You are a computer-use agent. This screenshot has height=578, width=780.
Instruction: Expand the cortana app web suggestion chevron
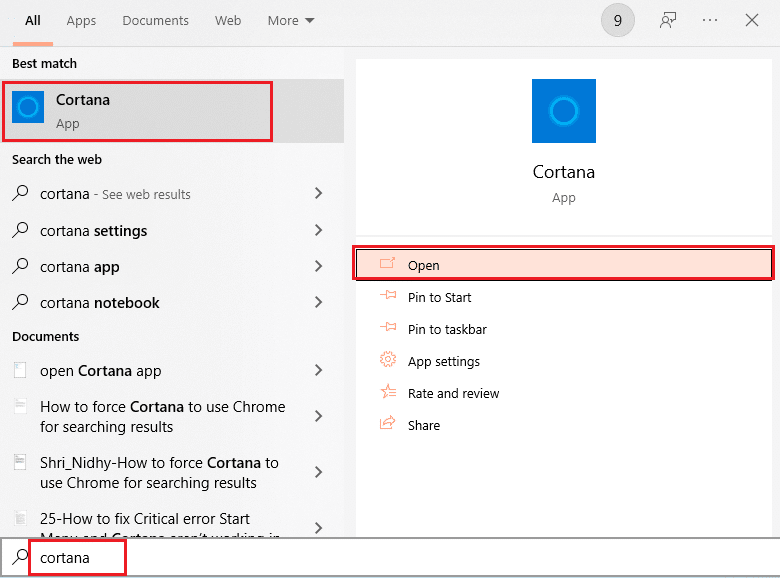(x=318, y=266)
